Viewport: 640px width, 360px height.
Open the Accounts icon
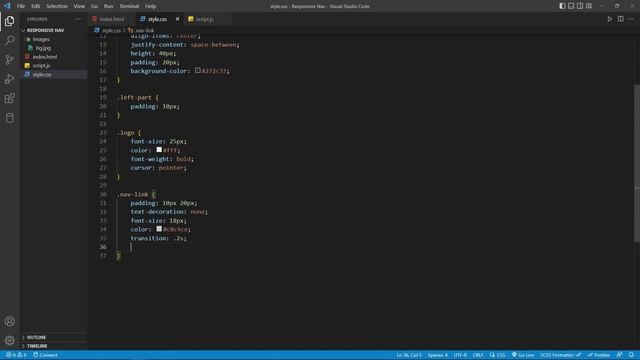coord(9,321)
